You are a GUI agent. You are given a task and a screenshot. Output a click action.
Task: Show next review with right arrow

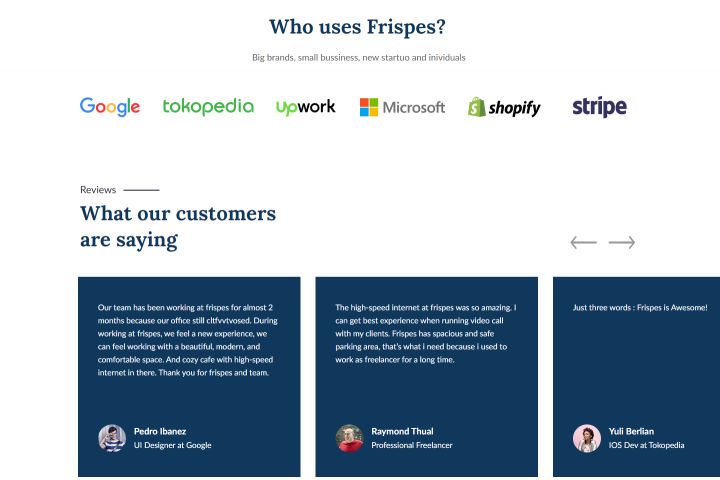[x=622, y=242]
